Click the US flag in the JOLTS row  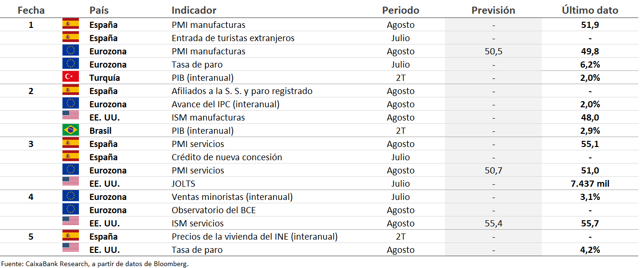point(70,183)
